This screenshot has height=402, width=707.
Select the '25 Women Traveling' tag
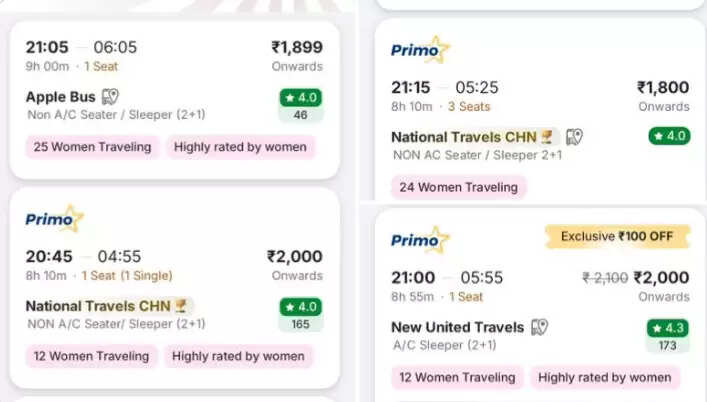(92, 147)
